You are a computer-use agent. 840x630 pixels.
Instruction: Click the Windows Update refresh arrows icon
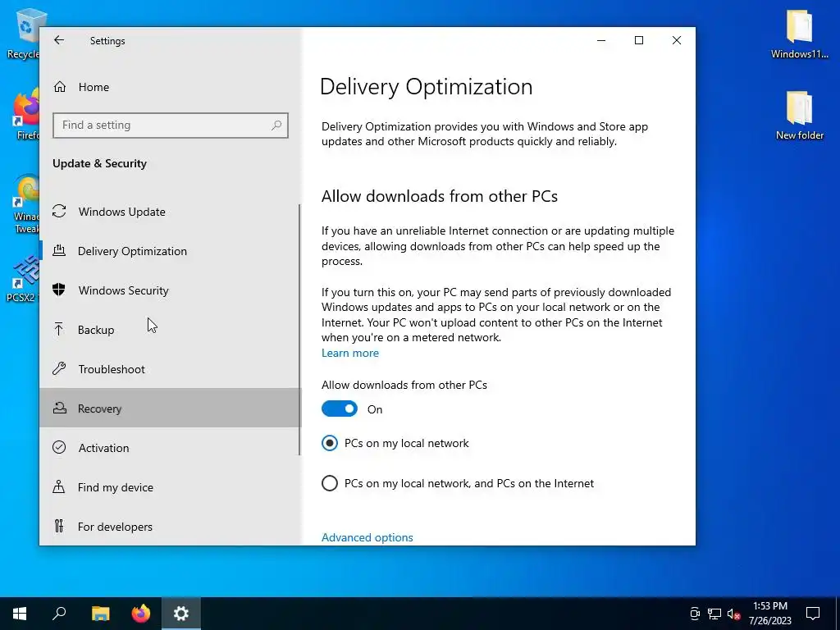click(59, 211)
